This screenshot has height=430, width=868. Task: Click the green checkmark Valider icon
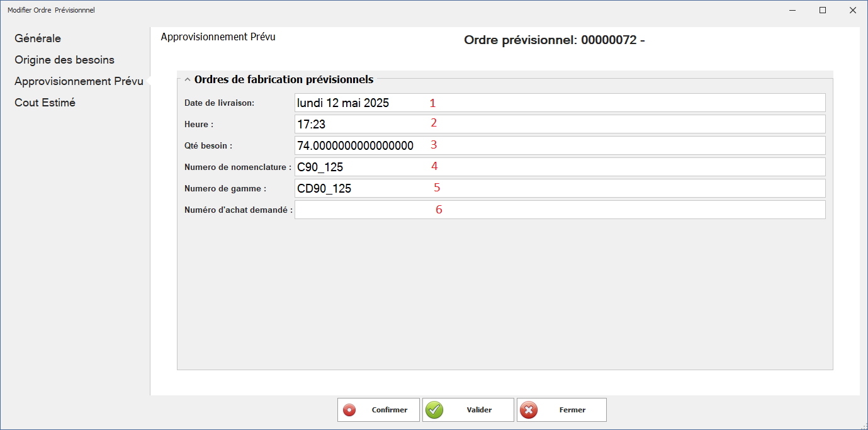(434, 410)
